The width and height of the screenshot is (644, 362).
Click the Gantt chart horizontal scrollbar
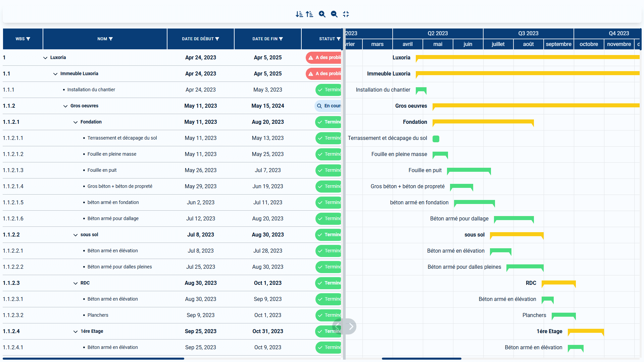pyautogui.click(x=422, y=359)
